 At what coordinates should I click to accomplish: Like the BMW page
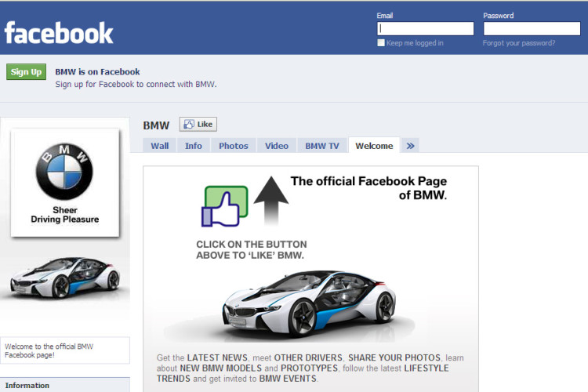[198, 124]
